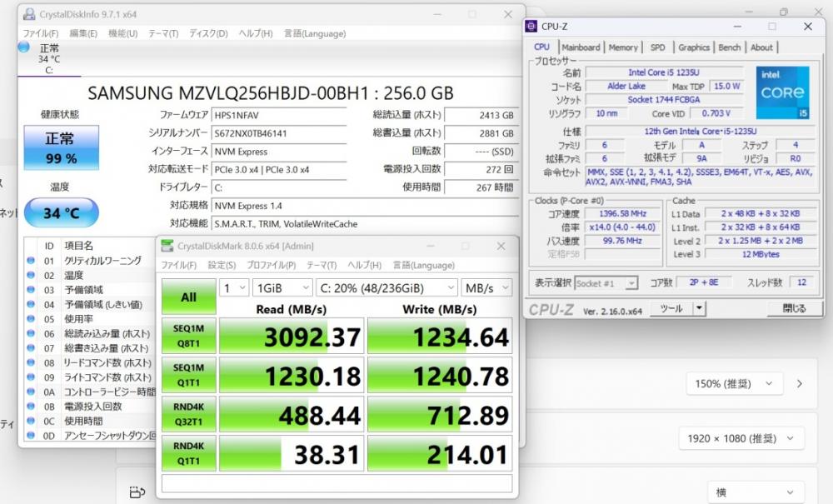This screenshot has width=833, height=504.
Task: Open the test count dropdown showing 1
Action: point(234,288)
